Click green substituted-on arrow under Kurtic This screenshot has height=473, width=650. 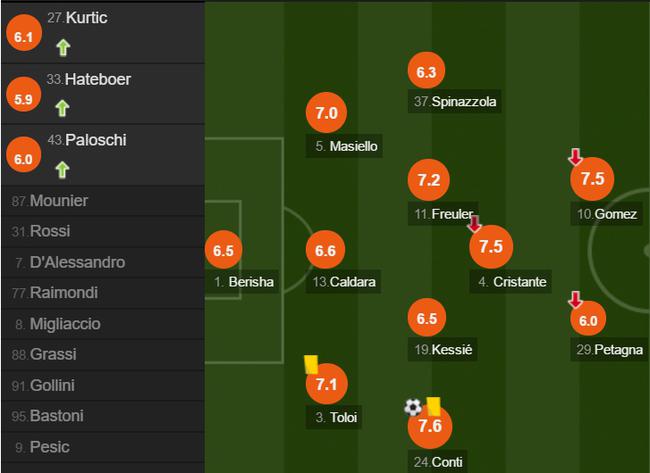63,48
